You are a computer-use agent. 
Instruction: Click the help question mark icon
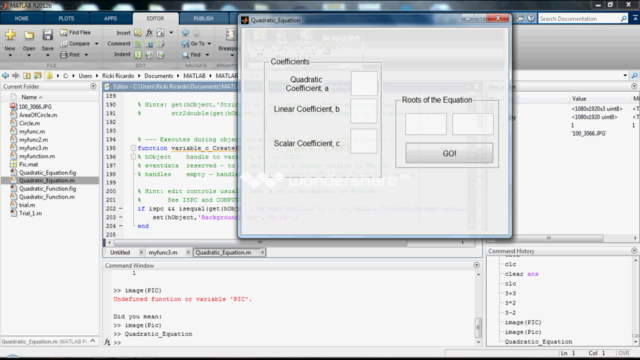[x=531, y=18]
